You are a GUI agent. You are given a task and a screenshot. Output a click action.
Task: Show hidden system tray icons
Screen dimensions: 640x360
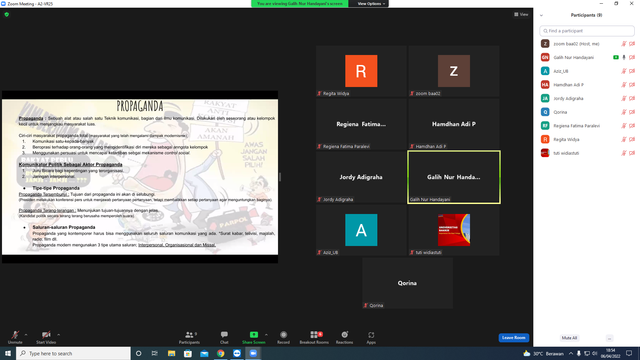571,353
